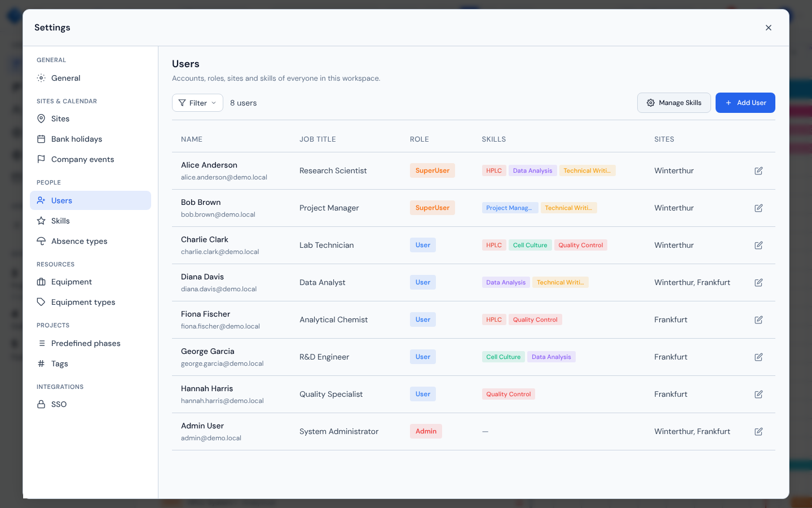Open Bank holidays section

90,139
